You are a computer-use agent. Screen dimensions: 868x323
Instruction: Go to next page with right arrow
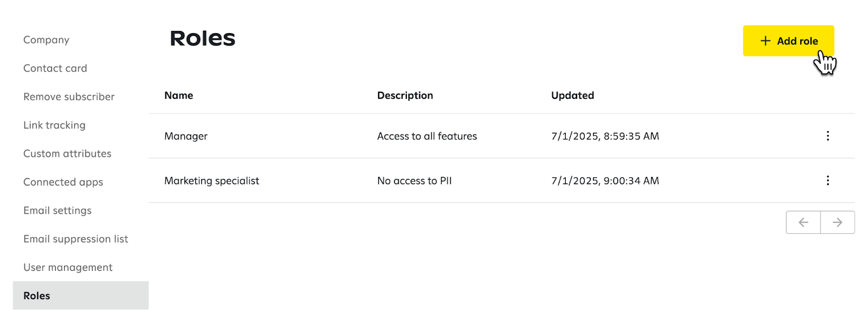click(838, 222)
